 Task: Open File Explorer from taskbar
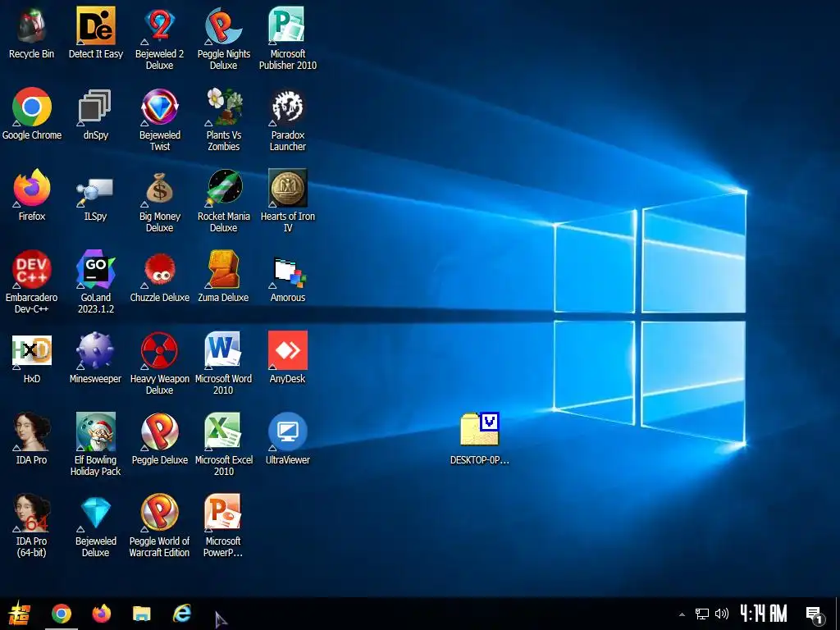141,614
